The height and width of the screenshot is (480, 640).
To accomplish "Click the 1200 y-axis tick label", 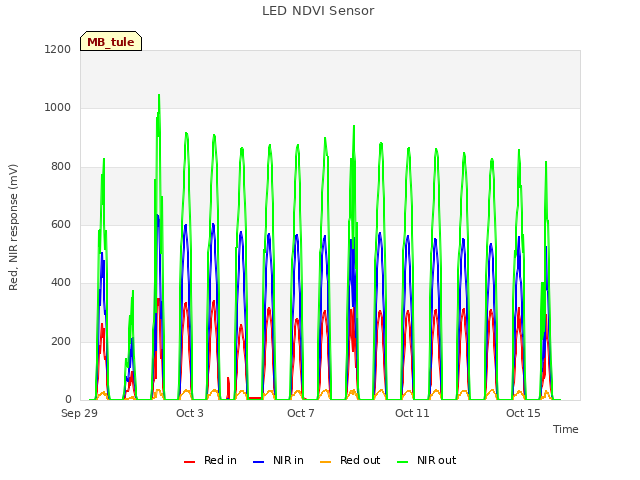I will point(58,49).
